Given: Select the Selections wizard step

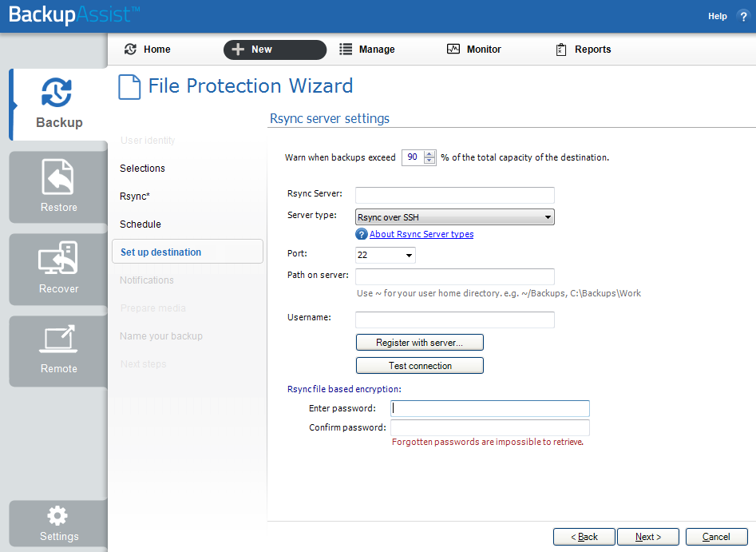Looking at the screenshot, I should coord(142,169).
